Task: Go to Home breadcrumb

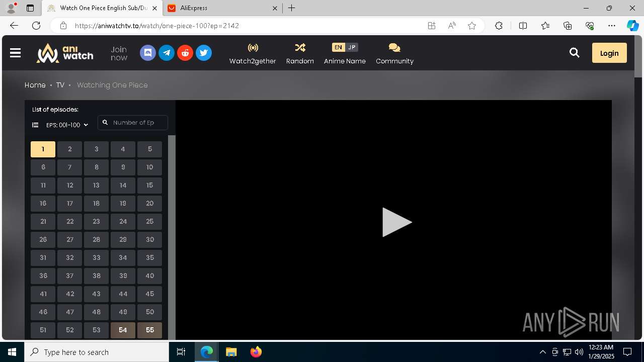Action: pyautogui.click(x=35, y=85)
